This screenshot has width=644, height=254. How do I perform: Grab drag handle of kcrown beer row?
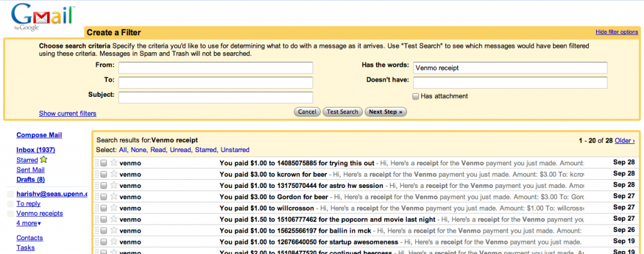pyautogui.click(x=97, y=174)
